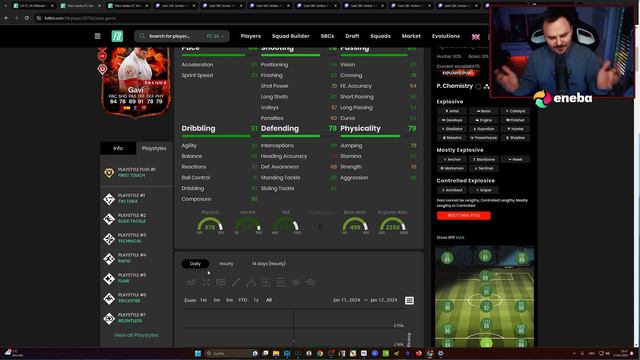Image resolution: width=640 pixels, height=360 pixels.
Task: Select the Engine chemistry style
Action: tap(484, 120)
